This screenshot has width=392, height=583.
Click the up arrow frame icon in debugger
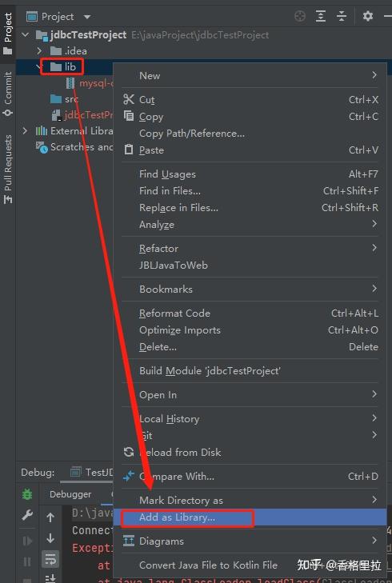pyautogui.click(x=50, y=517)
